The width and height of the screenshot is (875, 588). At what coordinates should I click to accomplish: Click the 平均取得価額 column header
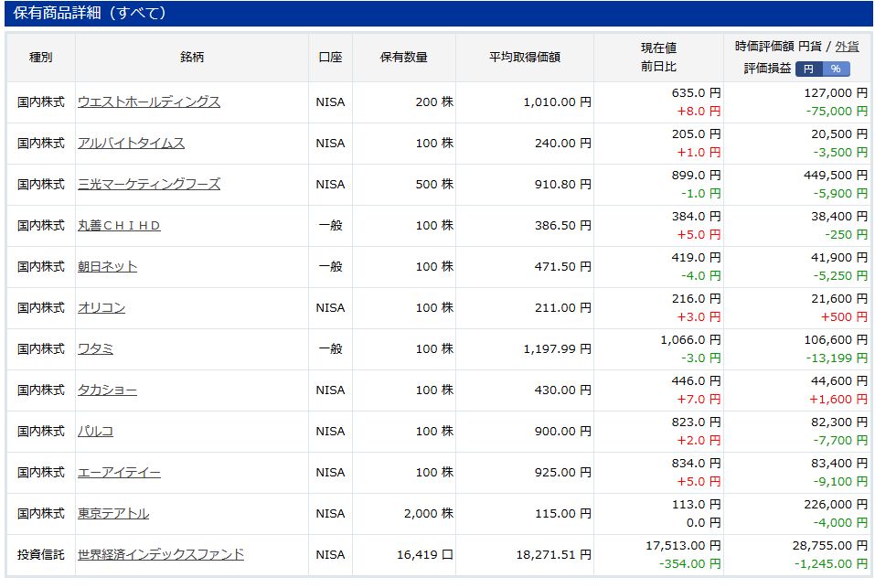(525, 57)
